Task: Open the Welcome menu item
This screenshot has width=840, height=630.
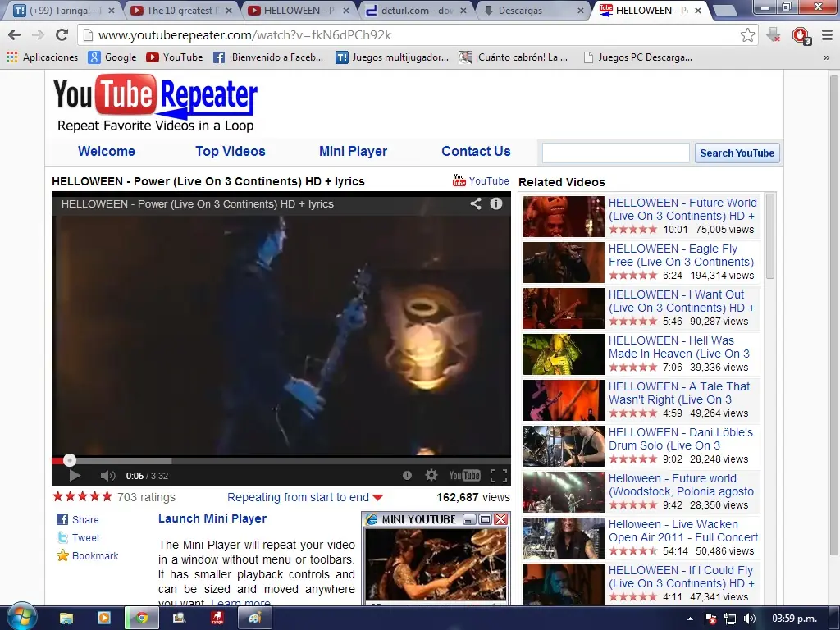Action: [106, 151]
